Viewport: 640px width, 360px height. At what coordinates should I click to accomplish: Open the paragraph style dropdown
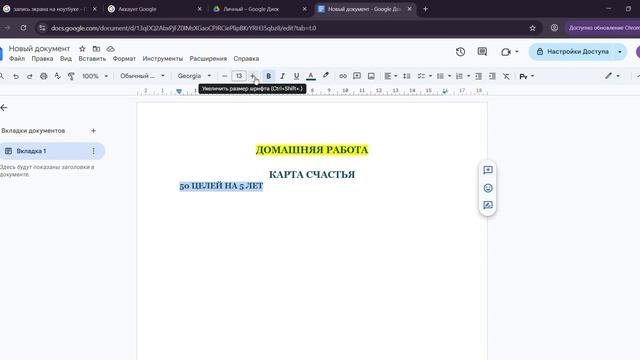click(142, 76)
